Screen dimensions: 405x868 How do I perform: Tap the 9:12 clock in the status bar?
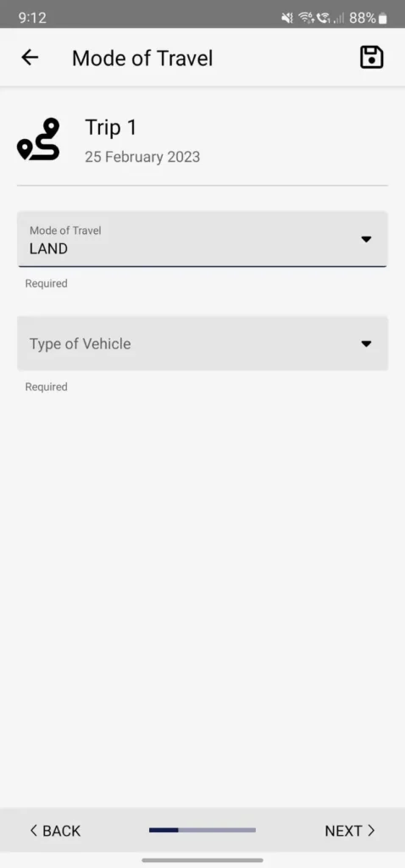point(32,18)
